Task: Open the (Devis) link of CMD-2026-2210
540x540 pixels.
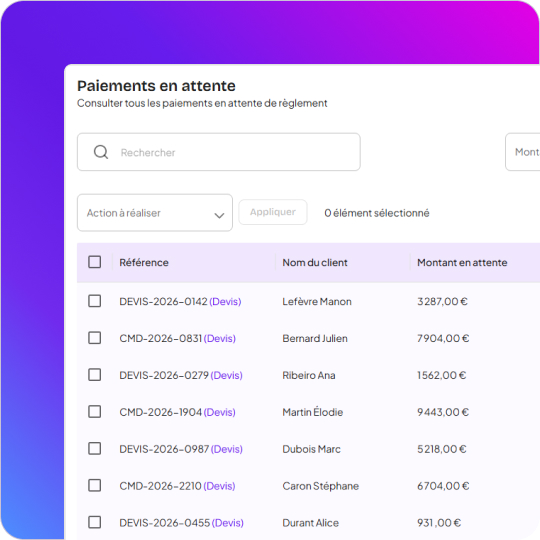Action: click(x=219, y=486)
